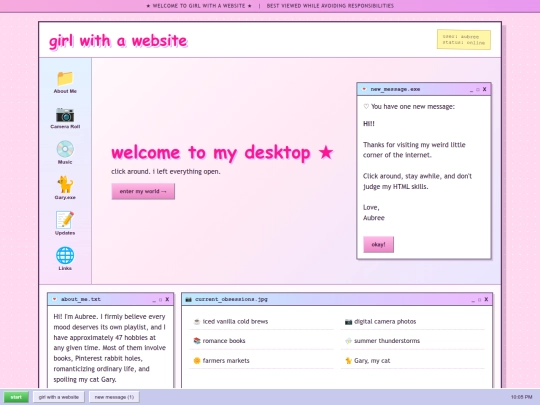Click the top banner 'WELCOME TO GIRL WITH A WEBSITE'
The width and height of the screenshot is (540, 405).
click(x=199, y=6)
